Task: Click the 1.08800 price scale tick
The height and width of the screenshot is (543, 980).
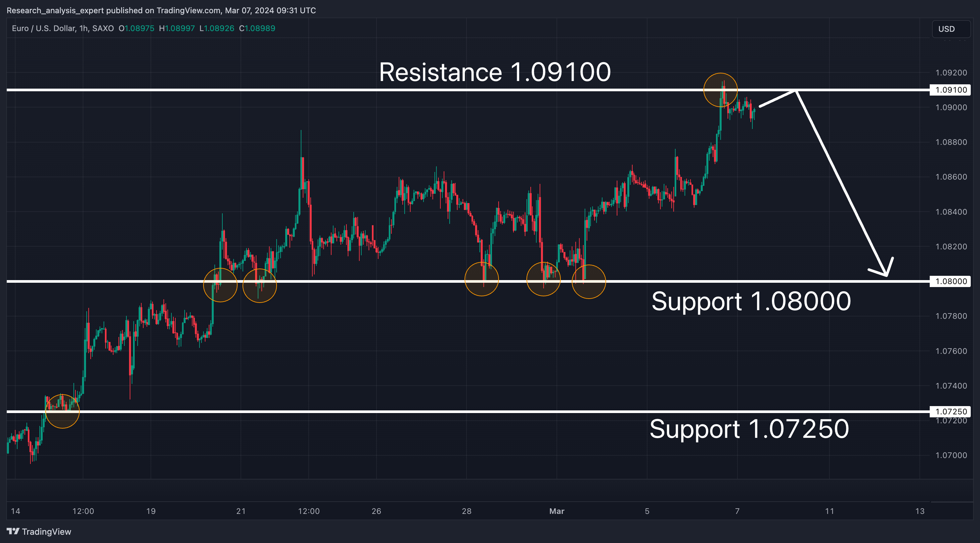Action: tap(951, 142)
